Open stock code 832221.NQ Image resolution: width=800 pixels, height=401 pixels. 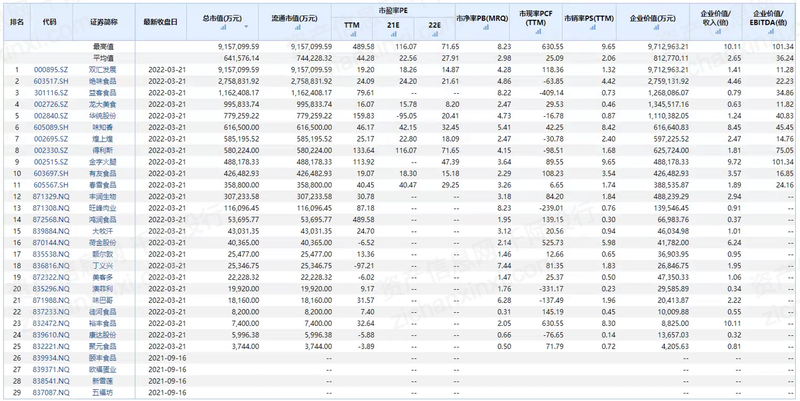pyautogui.click(x=51, y=346)
